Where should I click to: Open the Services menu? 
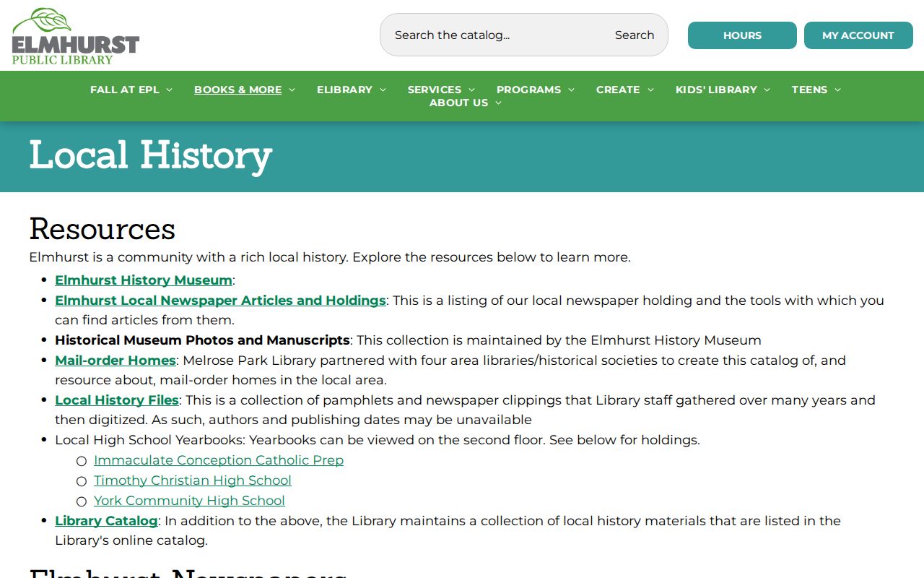pyautogui.click(x=435, y=90)
